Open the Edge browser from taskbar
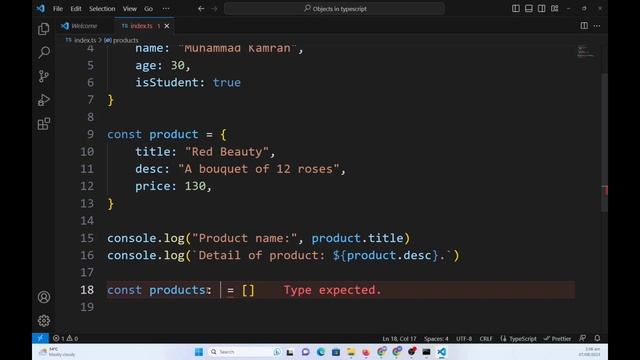The height and width of the screenshot is (360, 640). pyautogui.click(x=321, y=352)
